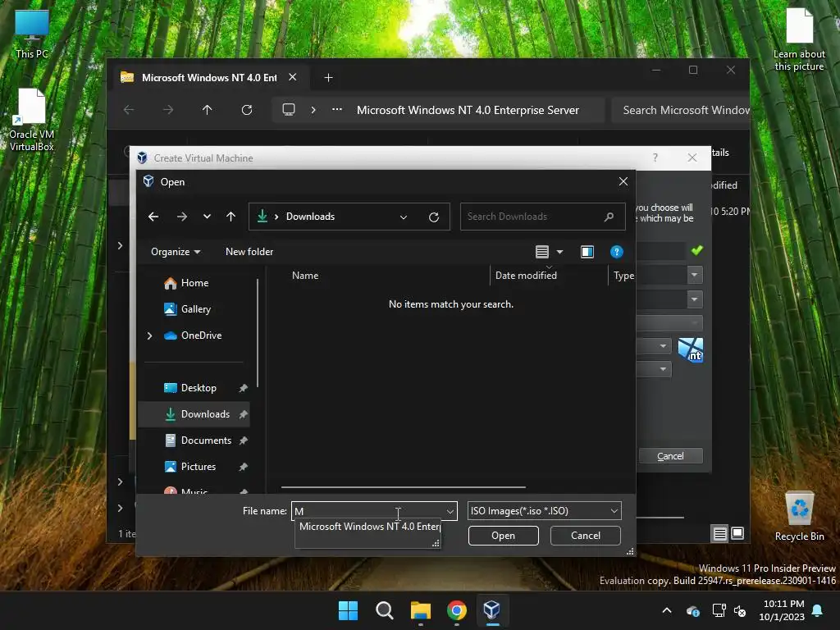Open Learn about this picture icon
Image resolution: width=840 pixels, height=630 pixels.
[x=799, y=39]
